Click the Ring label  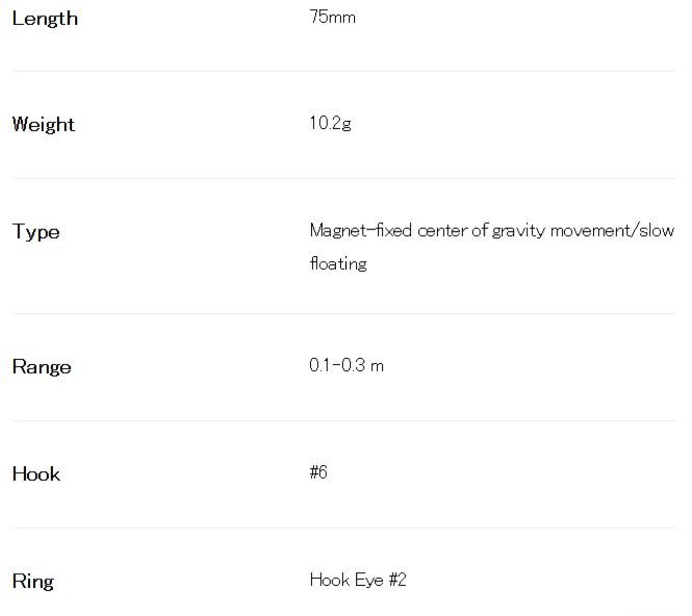pos(33,581)
